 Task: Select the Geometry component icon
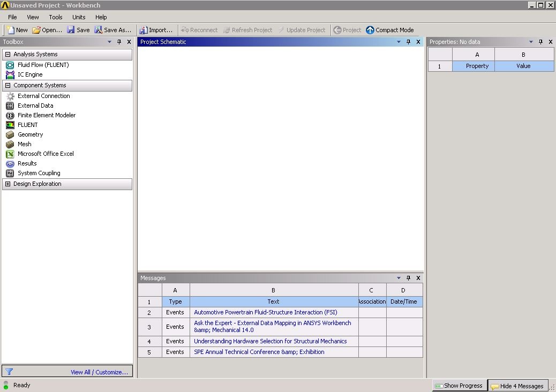point(10,135)
